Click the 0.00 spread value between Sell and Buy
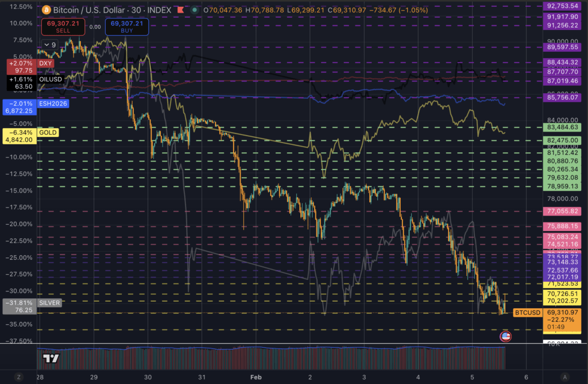Screen dimensions: 588x384 point(95,26)
